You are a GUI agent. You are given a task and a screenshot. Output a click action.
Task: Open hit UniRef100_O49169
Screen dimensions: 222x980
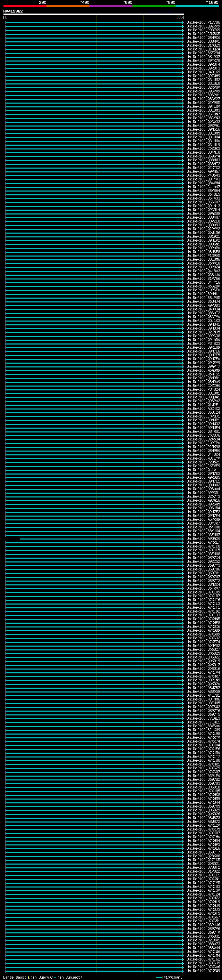click(203, 72)
